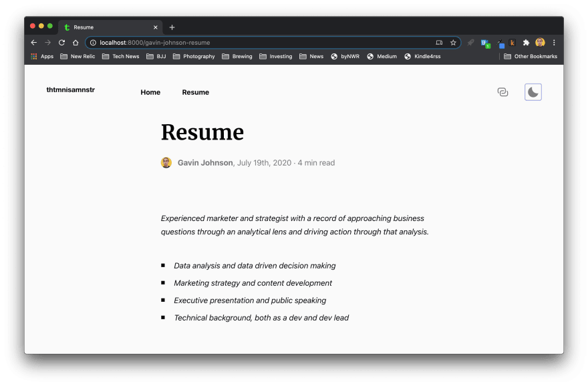Open the Extensions puzzle piece icon
Image resolution: width=588 pixels, height=386 pixels.
pos(526,43)
